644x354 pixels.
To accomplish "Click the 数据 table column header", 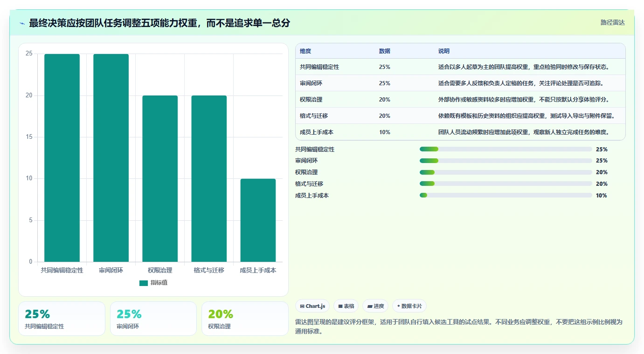I will tap(385, 51).
